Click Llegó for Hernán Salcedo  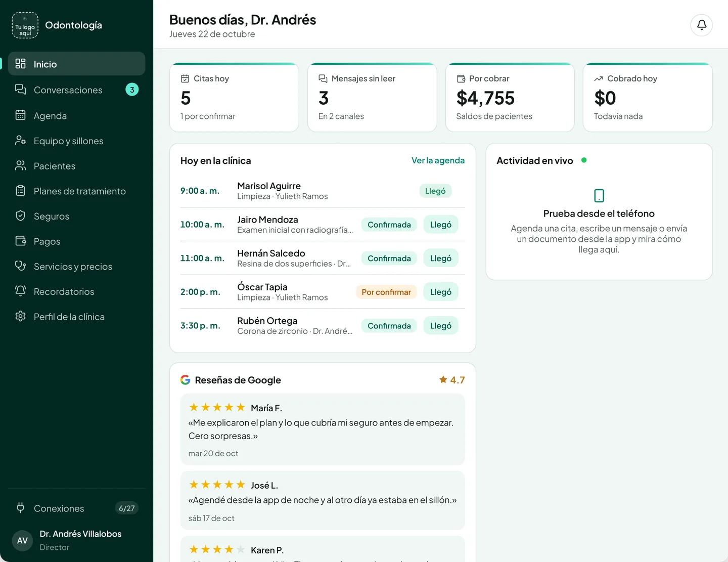(x=441, y=258)
